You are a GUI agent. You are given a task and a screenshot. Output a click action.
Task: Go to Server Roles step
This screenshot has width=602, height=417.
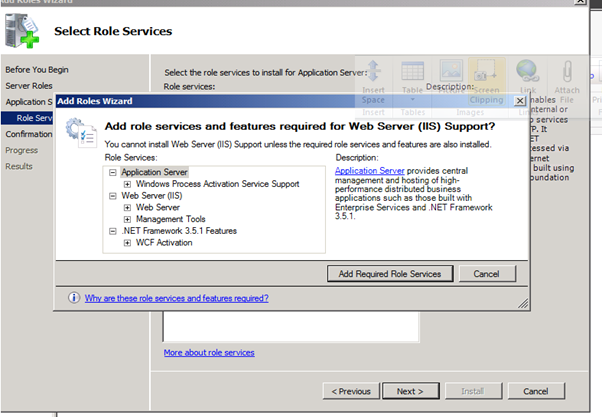[29, 86]
